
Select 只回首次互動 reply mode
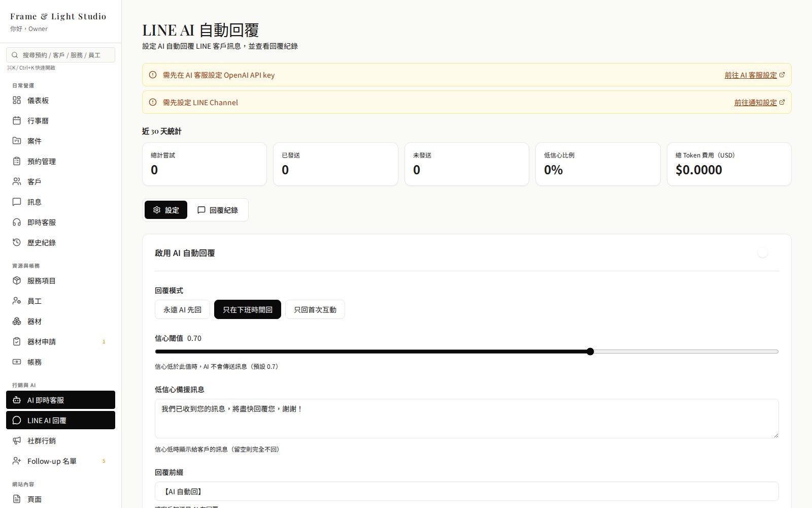315,309
